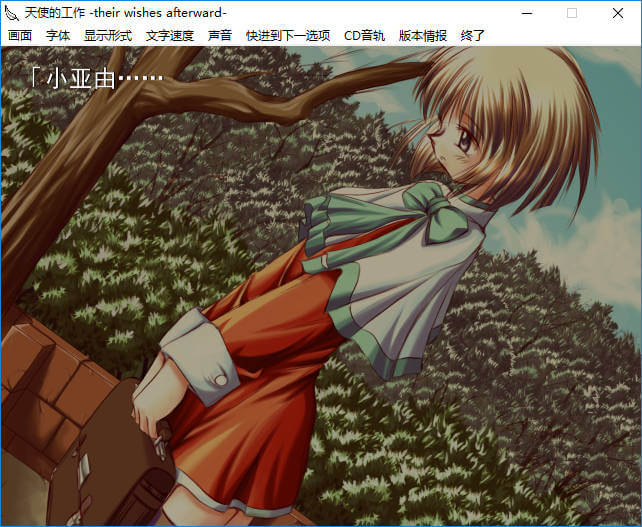Image resolution: width=642 pixels, height=527 pixels.
Task: Select 快进到下一选项 to skip ahead
Action: 288,35
